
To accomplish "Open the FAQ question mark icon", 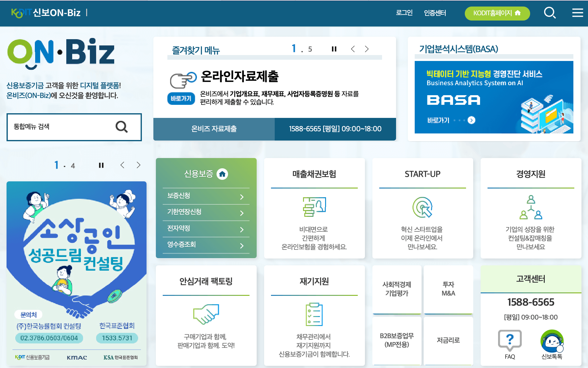I will click(x=510, y=340).
